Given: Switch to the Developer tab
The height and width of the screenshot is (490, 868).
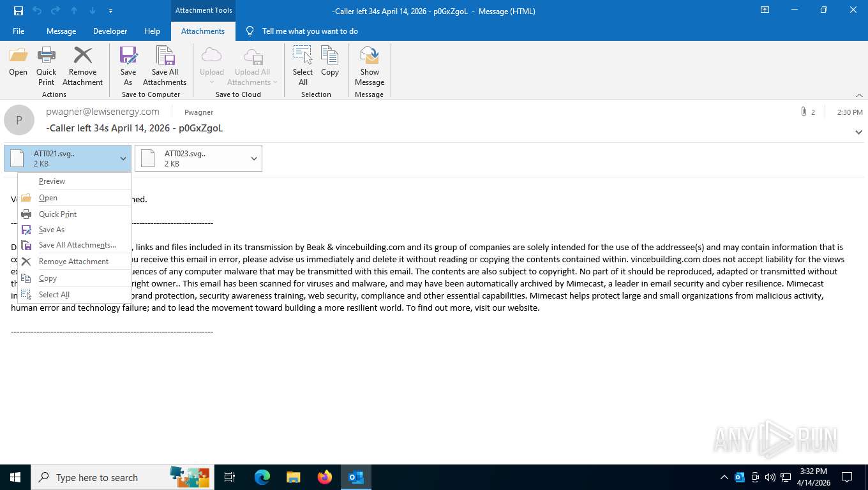Looking at the screenshot, I should pyautogui.click(x=110, y=31).
